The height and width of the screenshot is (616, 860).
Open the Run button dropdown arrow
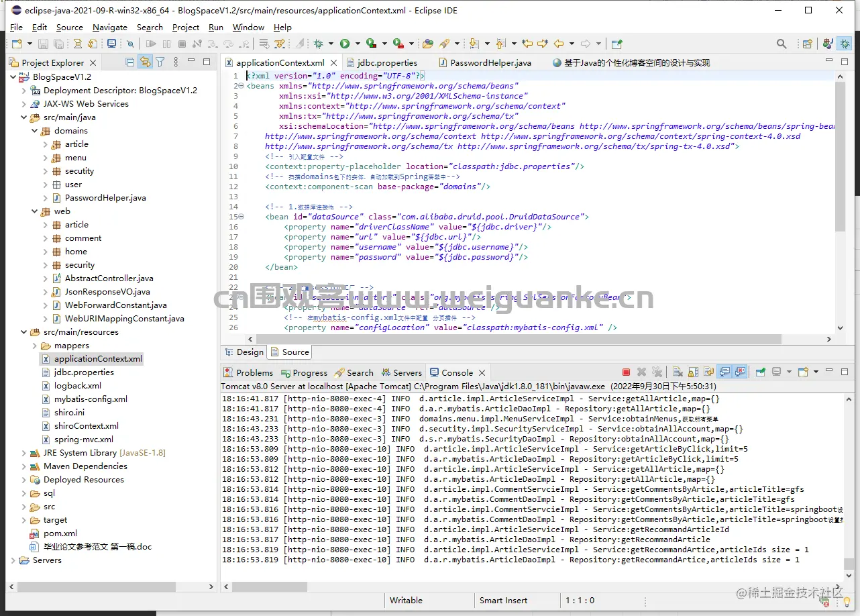(x=358, y=44)
